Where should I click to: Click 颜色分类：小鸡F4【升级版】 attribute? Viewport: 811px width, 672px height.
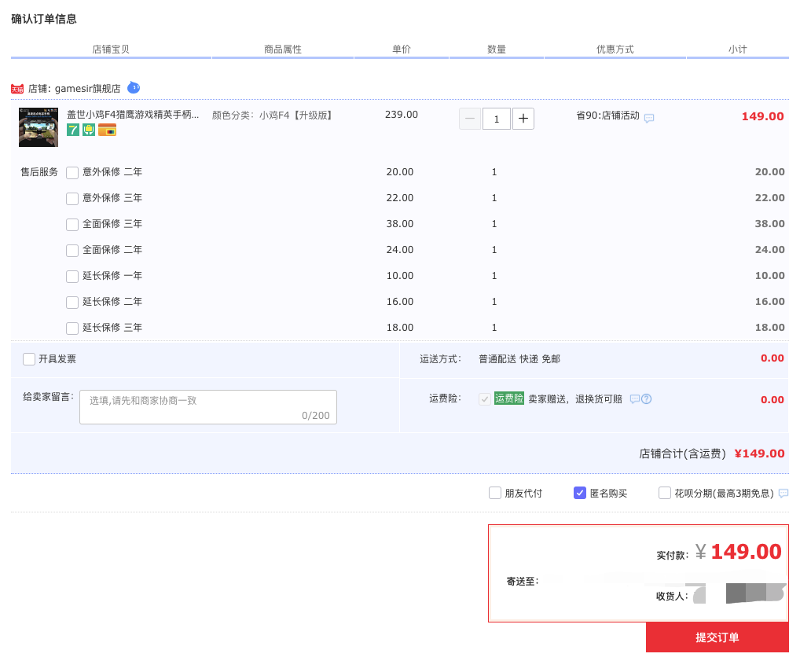click(x=272, y=116)
